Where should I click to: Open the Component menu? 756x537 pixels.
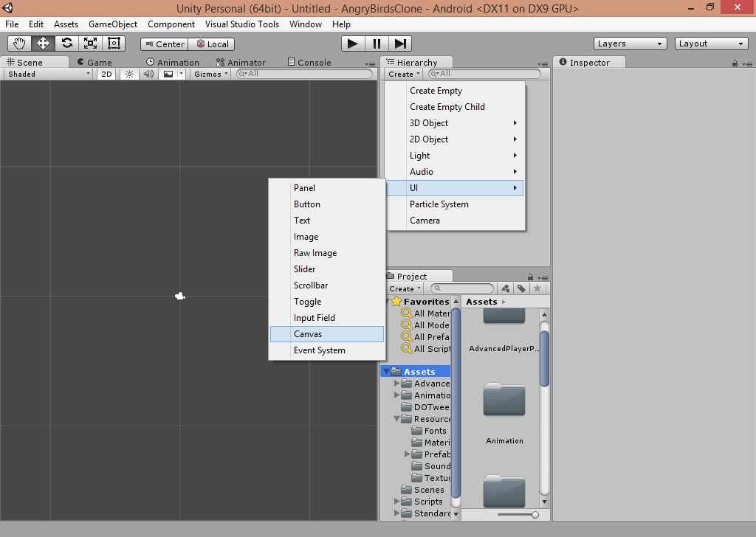(171, 24)
